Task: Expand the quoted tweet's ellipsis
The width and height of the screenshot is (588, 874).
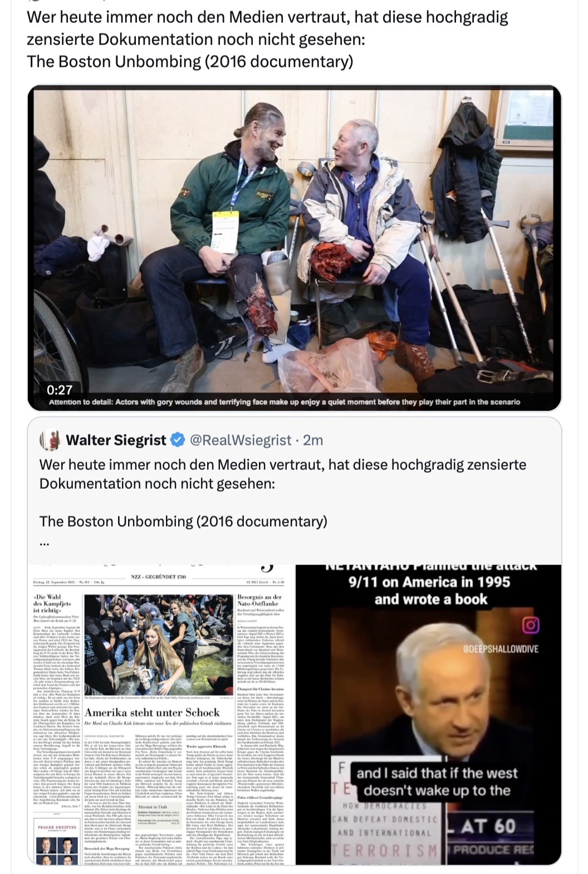Action: click(x=45, y=543)
